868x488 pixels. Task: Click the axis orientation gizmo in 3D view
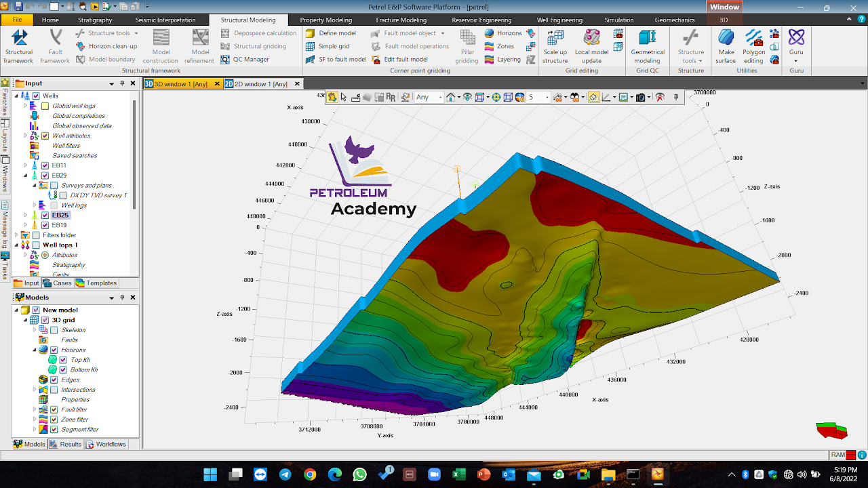pyautogui.click(x=832, y=430)
